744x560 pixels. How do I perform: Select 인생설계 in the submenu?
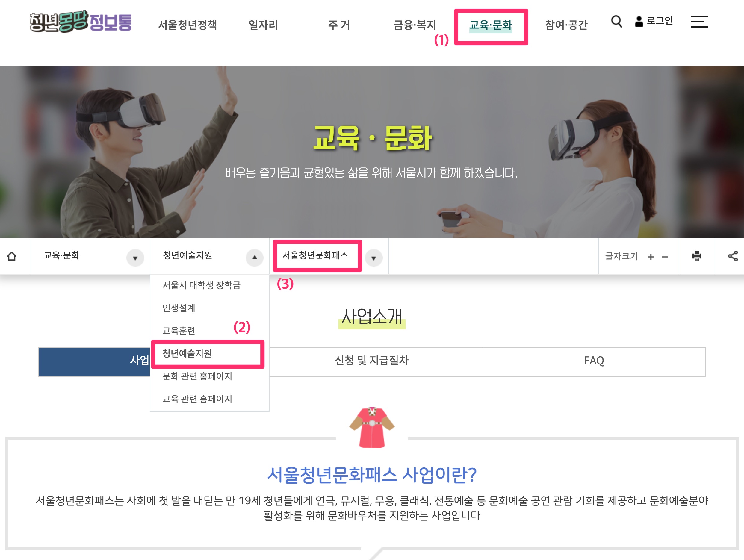point(179,308)
